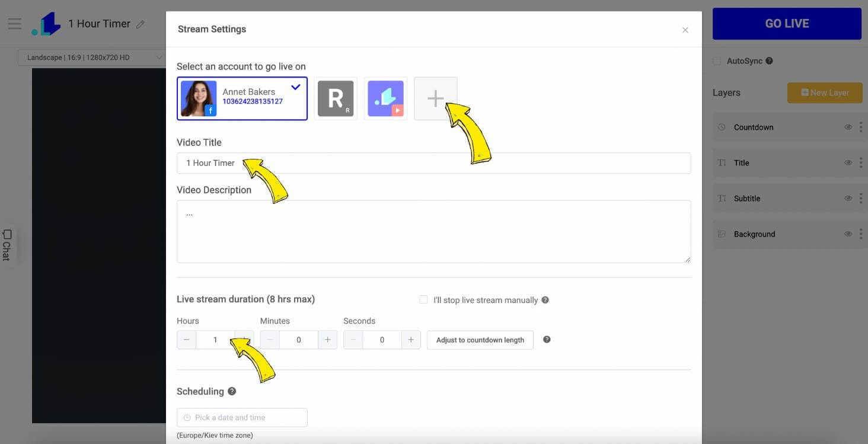
Task: Decrease the Minutes value
Action: 270,340
